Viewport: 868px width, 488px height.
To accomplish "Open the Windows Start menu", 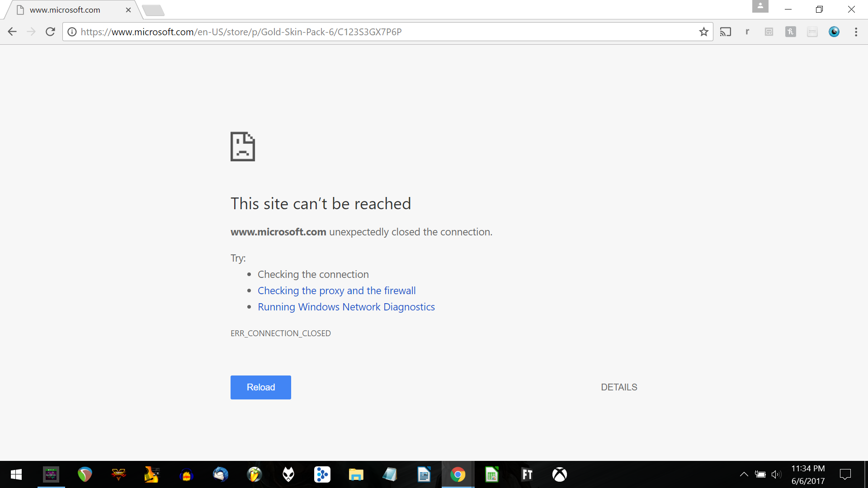I will tap(16, 474).
